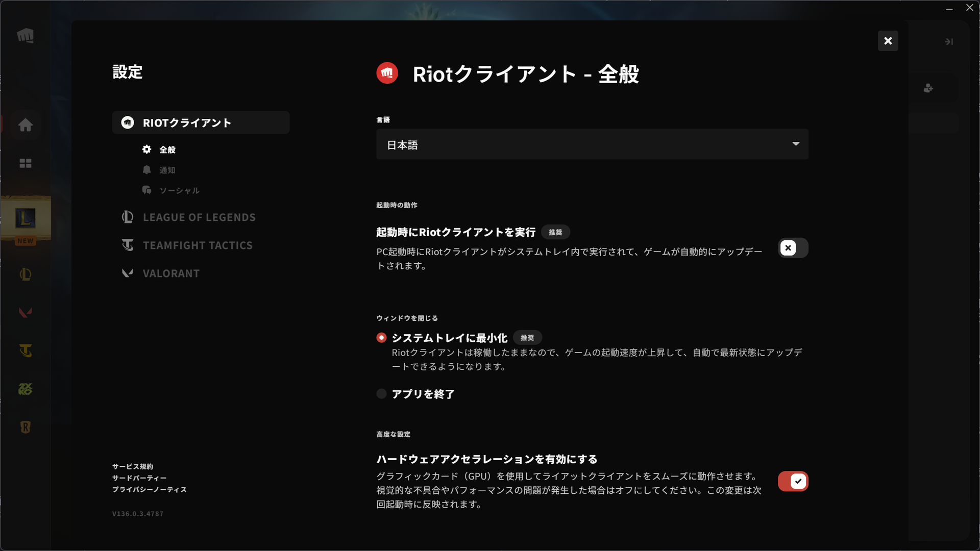The image size is (980, 551).
Task: Click the 高度な設定 section heading
Action: point(393,434)
